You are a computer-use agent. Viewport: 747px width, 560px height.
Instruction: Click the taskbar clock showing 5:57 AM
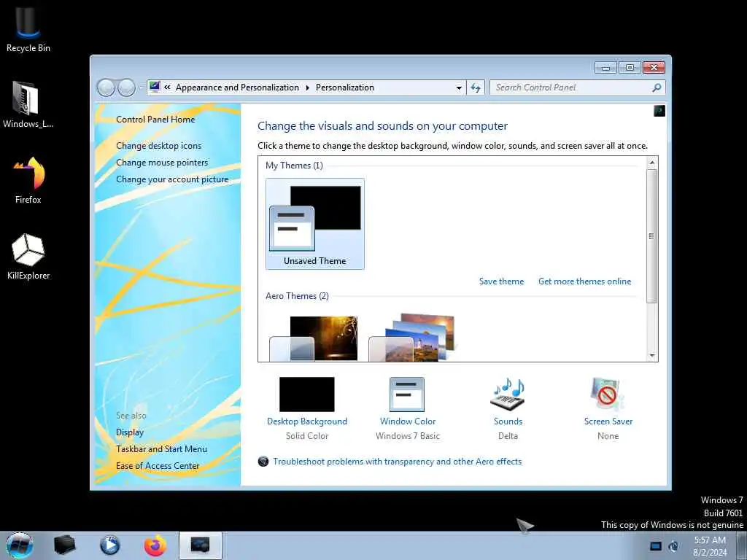click(x=710, y=546)
